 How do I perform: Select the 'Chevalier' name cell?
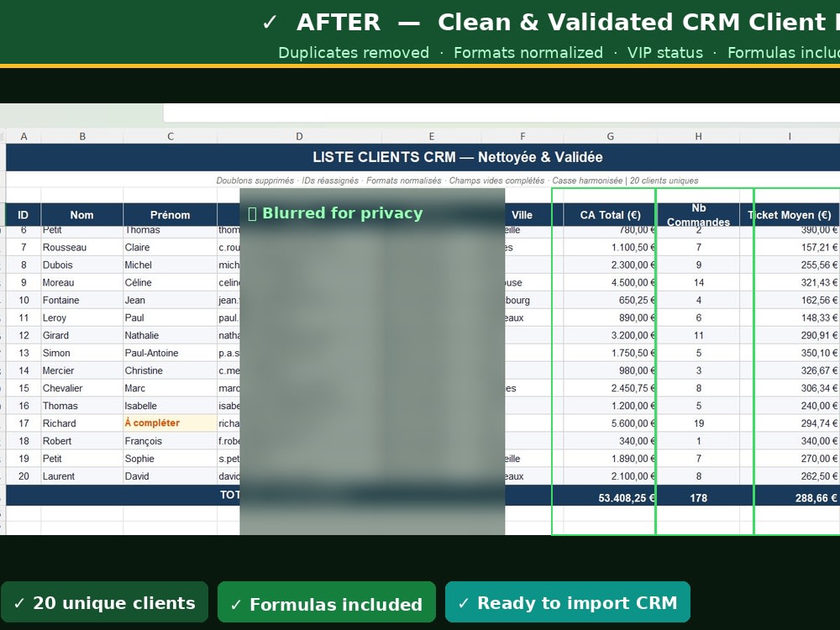pyautogui.click(x=82, y=388)
